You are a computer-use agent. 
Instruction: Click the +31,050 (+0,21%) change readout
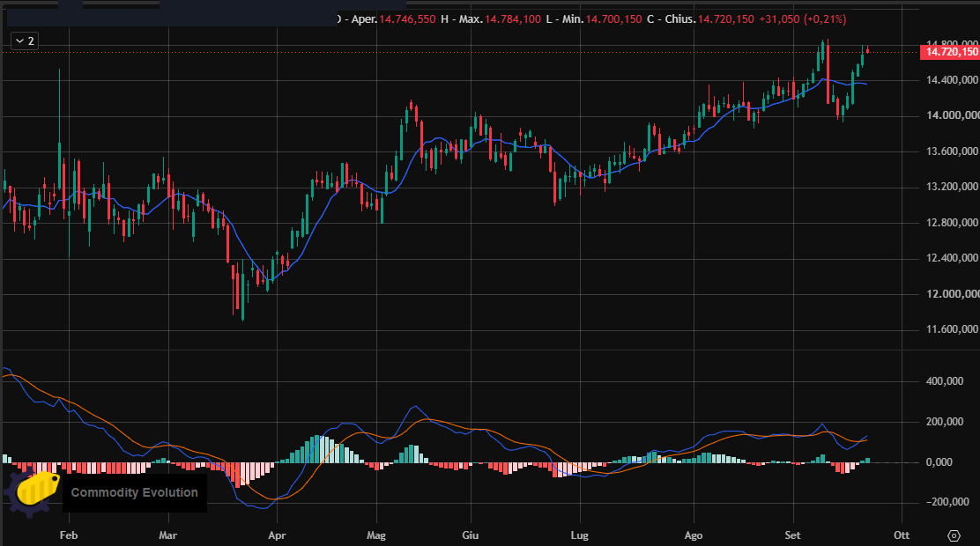[803, 19]
